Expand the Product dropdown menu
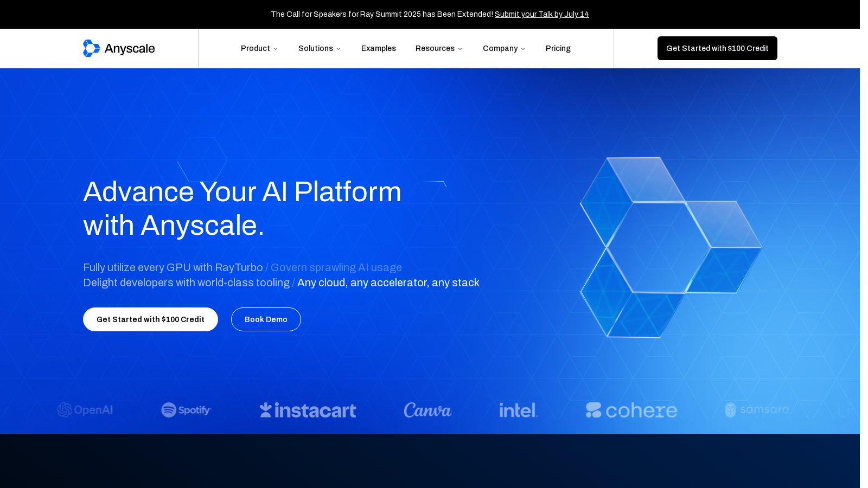 click(x=259, y=48)
